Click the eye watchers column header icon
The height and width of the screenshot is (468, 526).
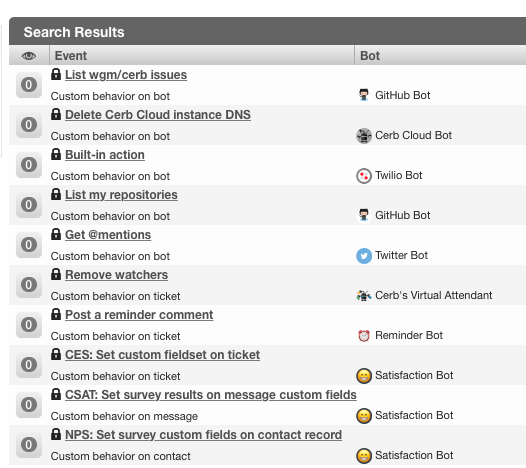(29, 56)
